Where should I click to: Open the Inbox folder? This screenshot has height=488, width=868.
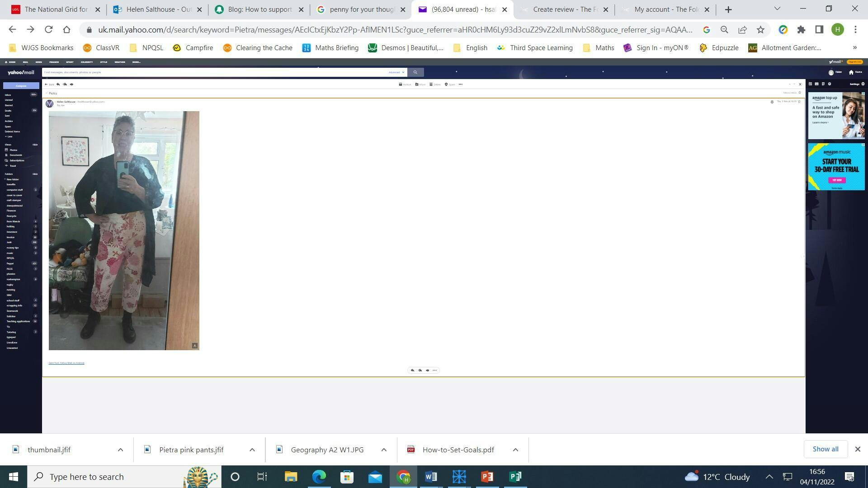coord(8,95)
